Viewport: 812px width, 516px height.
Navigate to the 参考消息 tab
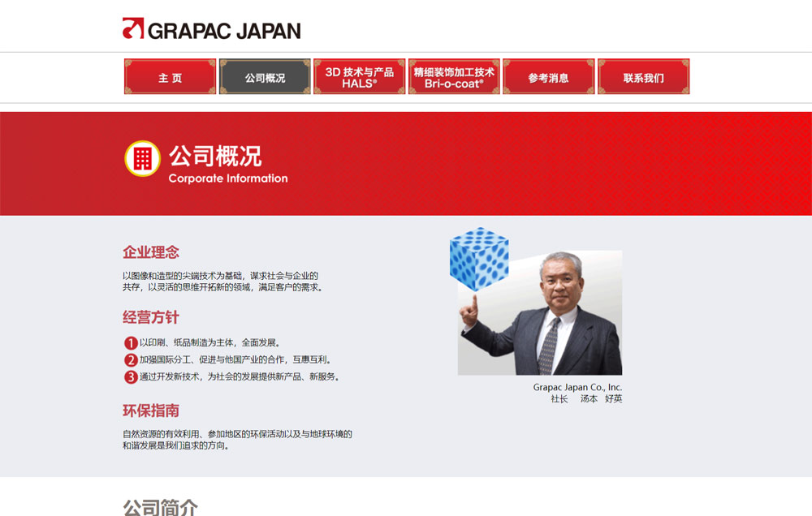[x=549, y=76]
